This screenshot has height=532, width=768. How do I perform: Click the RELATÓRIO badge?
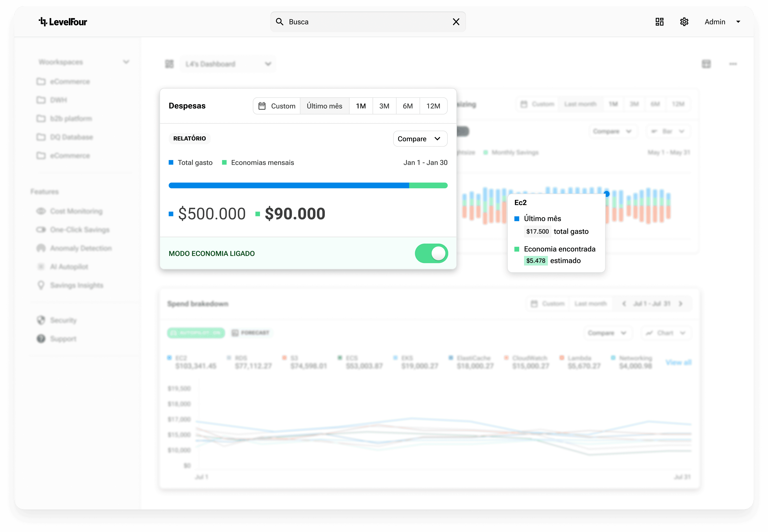point(190,138)
